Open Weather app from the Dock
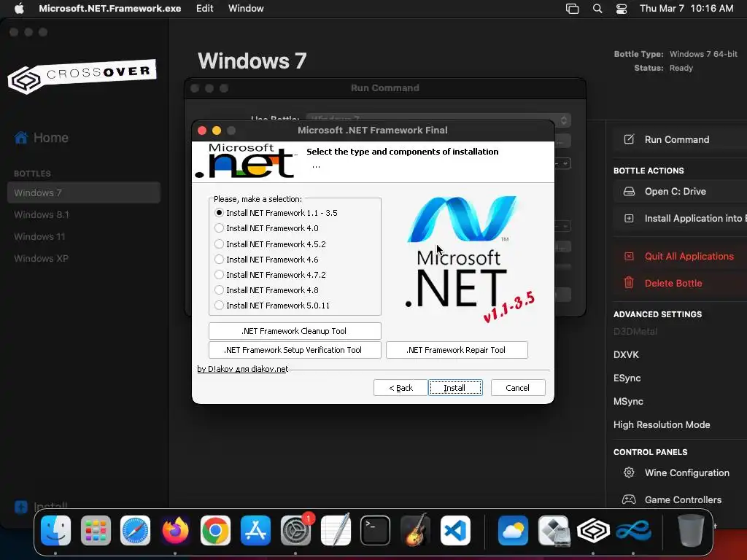This screenshot has width=747, height=560. coord(513,531)
